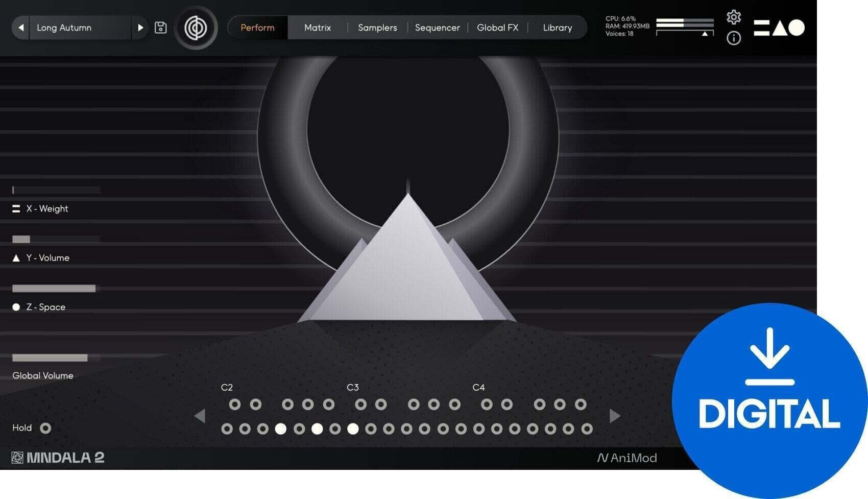868x499 pixels.
Task: Click the Z-Space circle icon
Action: pos(16,307)
